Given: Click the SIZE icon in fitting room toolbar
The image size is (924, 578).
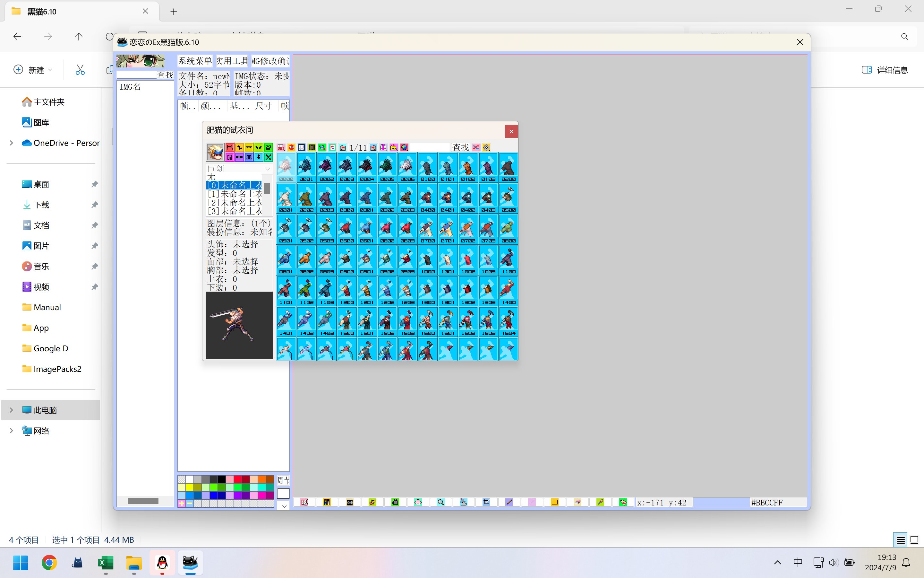Looking at the screenshot, I should click(x=281, y=148).
